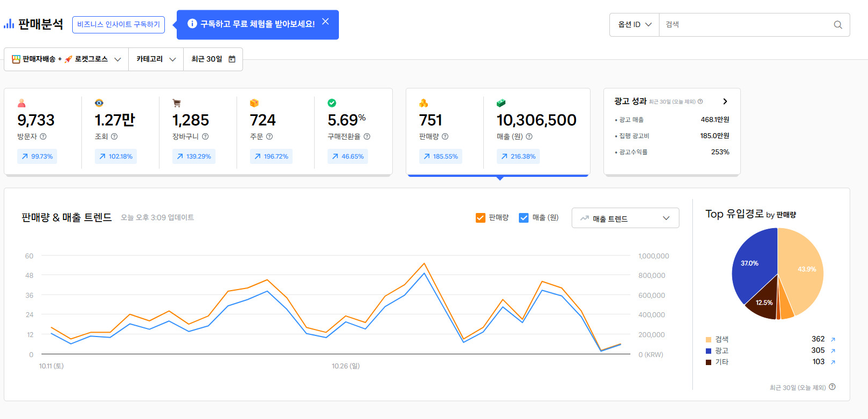The height and width of the screenshot is (419, 868).
Task: Close the free trial subscription tooltip
Action: click(325, 22)
